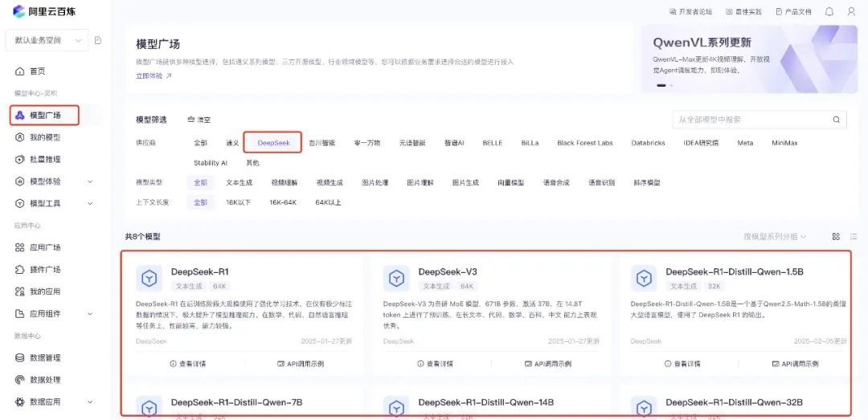The image size is (868, 420).
Task: Click 查看详情 on the DeepSeek-R1-Distill-Qwen-1.5B card
Action: [x=682, y=364]
